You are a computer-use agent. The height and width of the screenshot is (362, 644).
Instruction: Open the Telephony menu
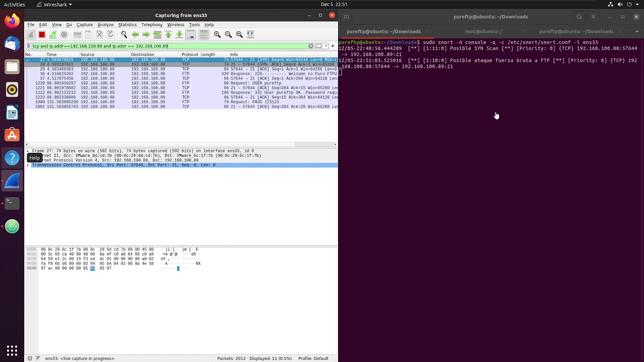[152, 25]
